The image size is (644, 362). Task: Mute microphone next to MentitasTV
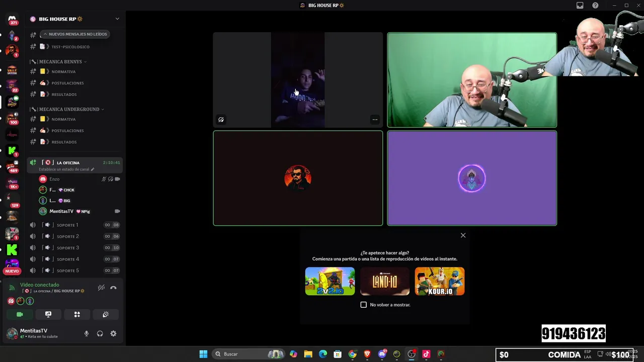pyautogui.click(x=86, y=333)
